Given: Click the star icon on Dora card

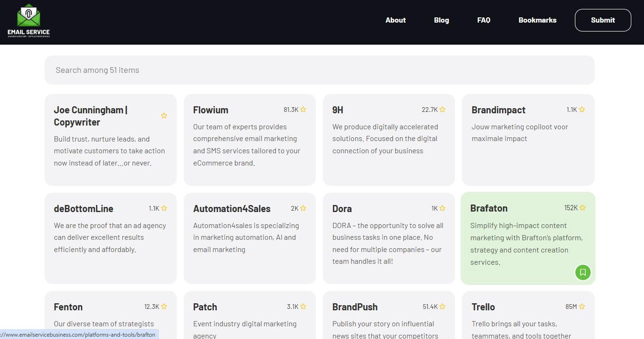Looking at the screenshot, I should (442, 208).
